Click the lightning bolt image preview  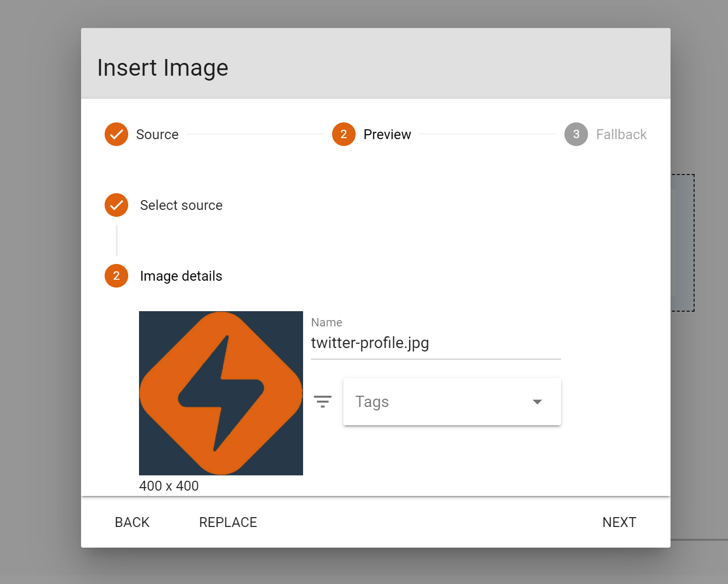point(221,393)
